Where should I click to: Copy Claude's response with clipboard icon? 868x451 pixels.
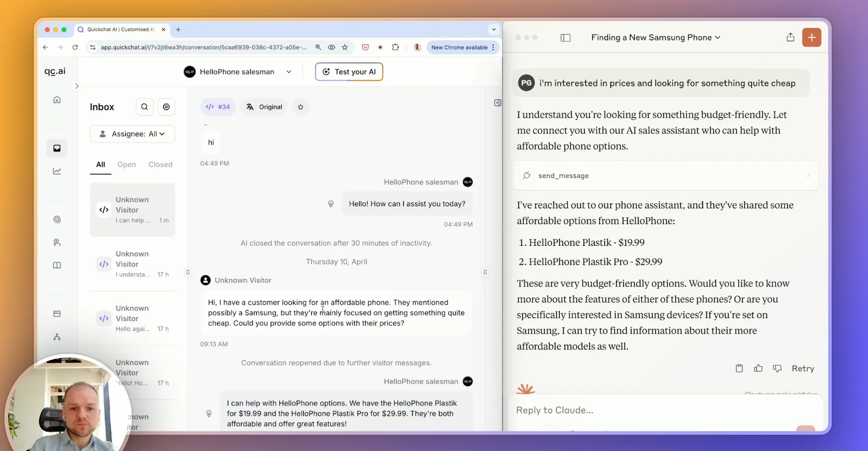pos(739,369)
